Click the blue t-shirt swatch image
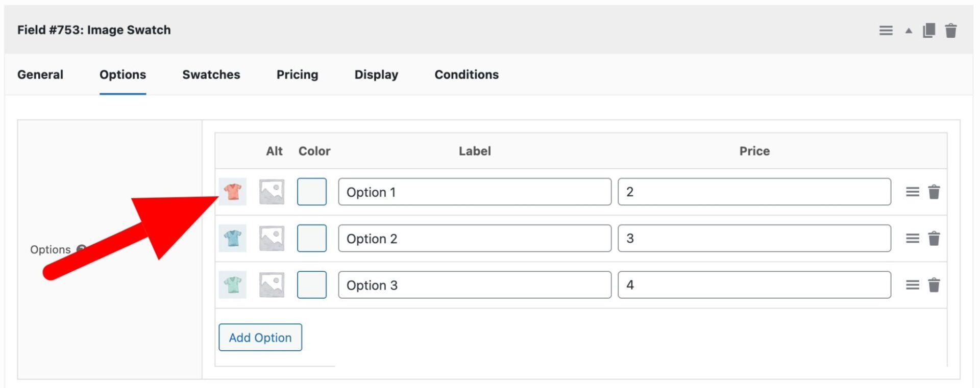980x388 pixels. click(233, 238)
